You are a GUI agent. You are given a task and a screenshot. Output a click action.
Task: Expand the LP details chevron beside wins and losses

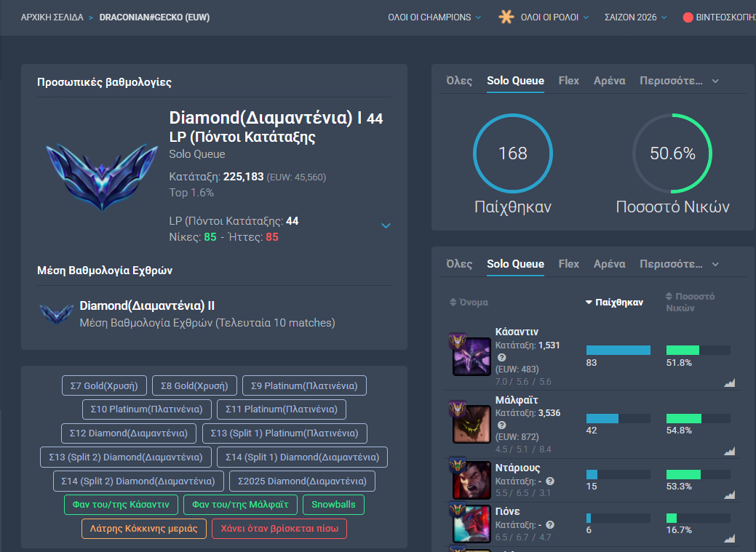pyautogui.click(x=386, y=225)
